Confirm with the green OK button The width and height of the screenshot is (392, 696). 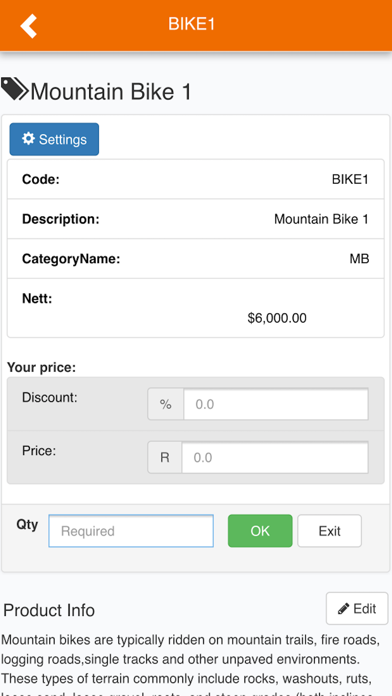click(260, 531)
